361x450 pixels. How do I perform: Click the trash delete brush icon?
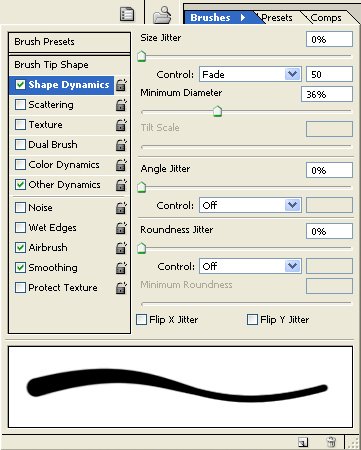331,442
